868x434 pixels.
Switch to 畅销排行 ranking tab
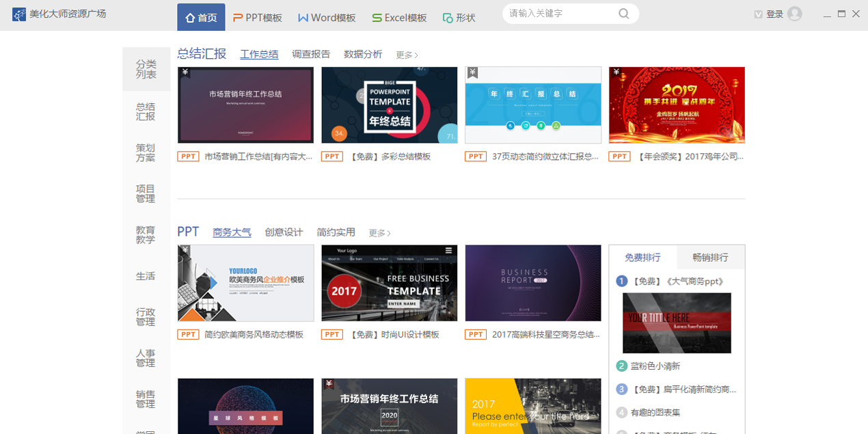point(711,257)
